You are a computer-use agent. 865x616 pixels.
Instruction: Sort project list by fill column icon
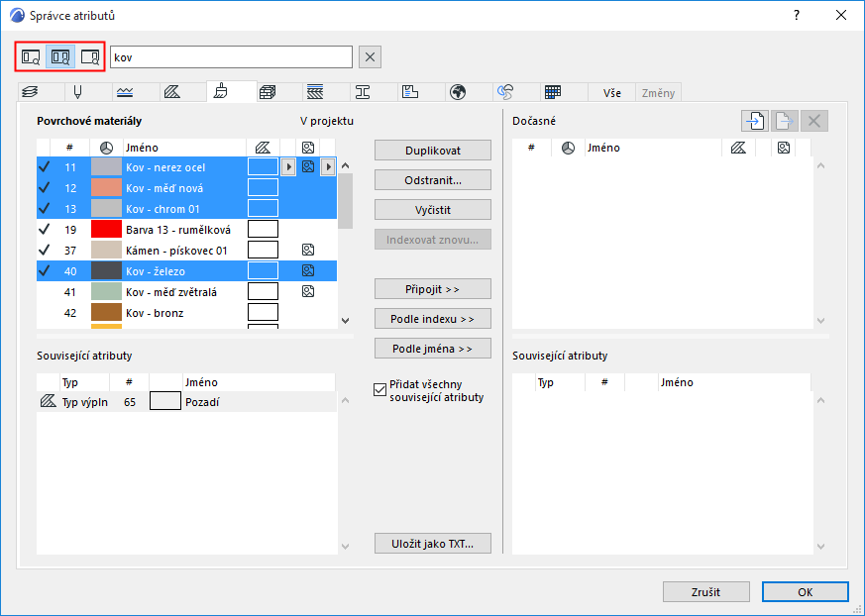(x=264, y=148)
